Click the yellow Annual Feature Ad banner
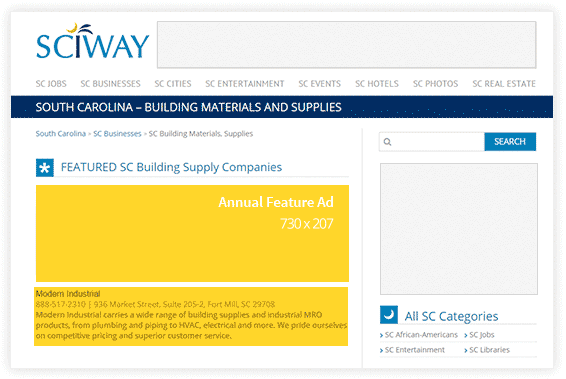Image resolution: width=566 pixels, height=379 pixels. click(192, 234)
